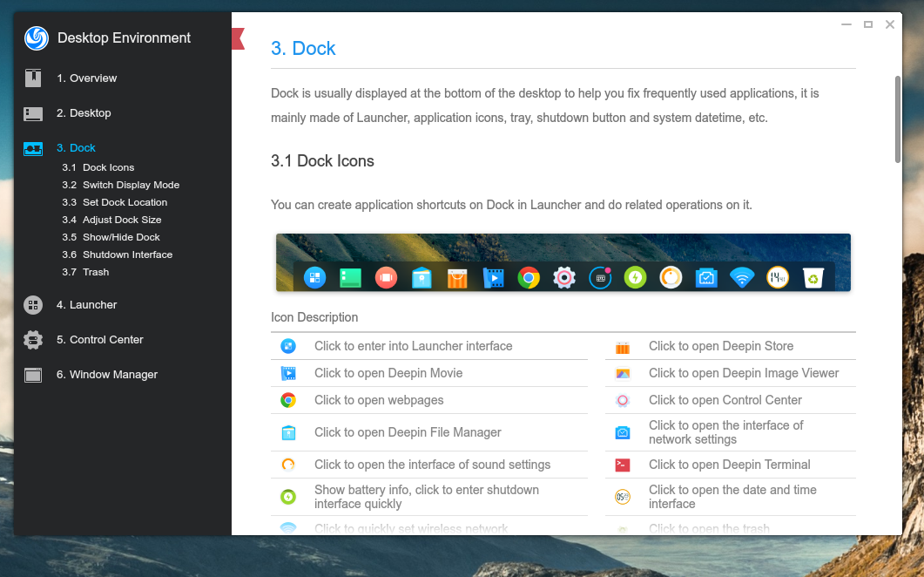Viewport: 924px width, 577px height.
Task: Select the 3. Dock chapter
Action: point(76,147)
